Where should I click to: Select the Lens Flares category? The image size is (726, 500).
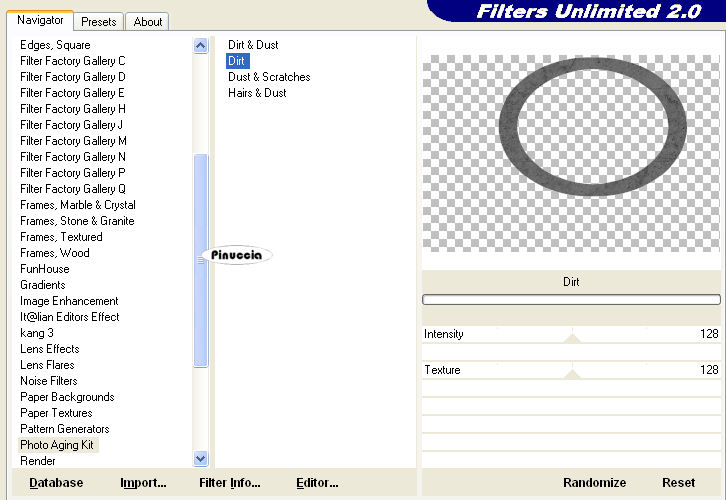point(47,365)
